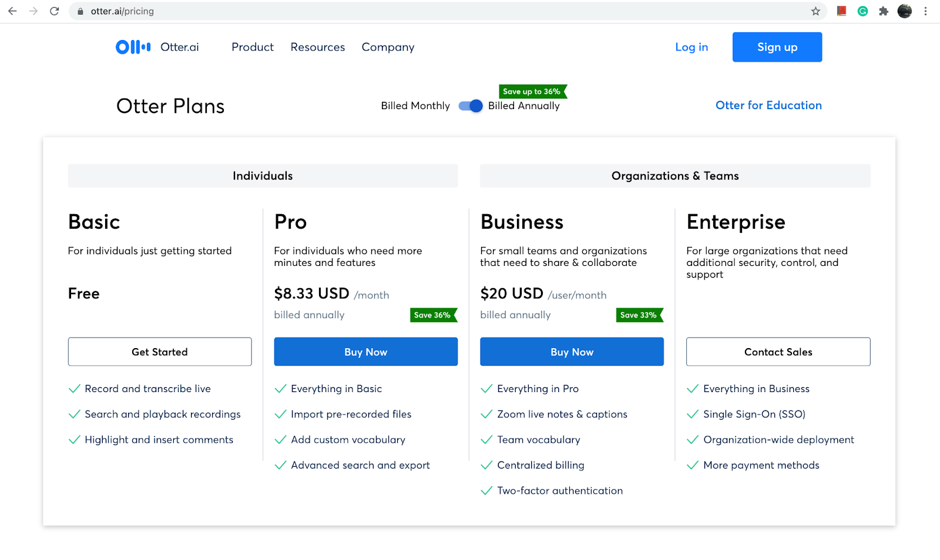Open the Resources menu
This screenshot has width=940, height=560.
point(318,47)
